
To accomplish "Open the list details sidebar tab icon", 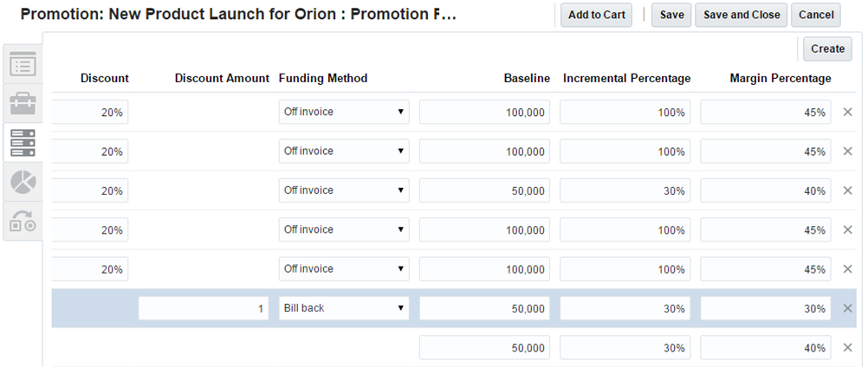I will [23, 64].
